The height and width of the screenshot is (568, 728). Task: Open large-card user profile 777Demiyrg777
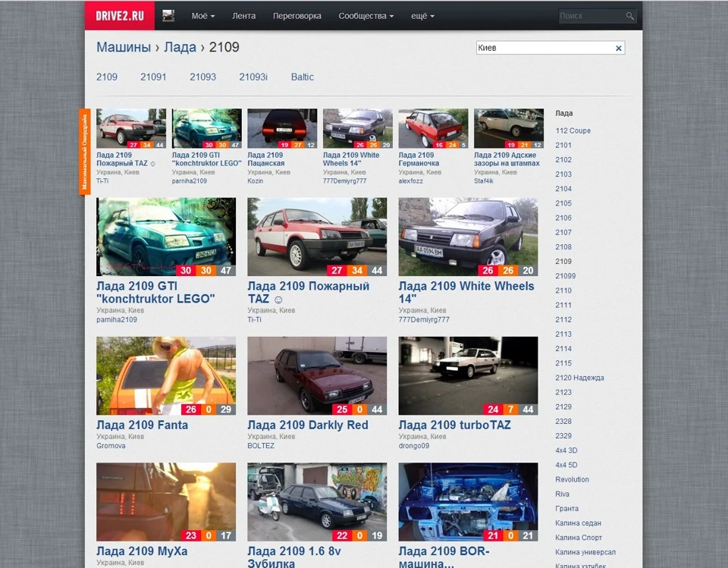coord(424,319)
